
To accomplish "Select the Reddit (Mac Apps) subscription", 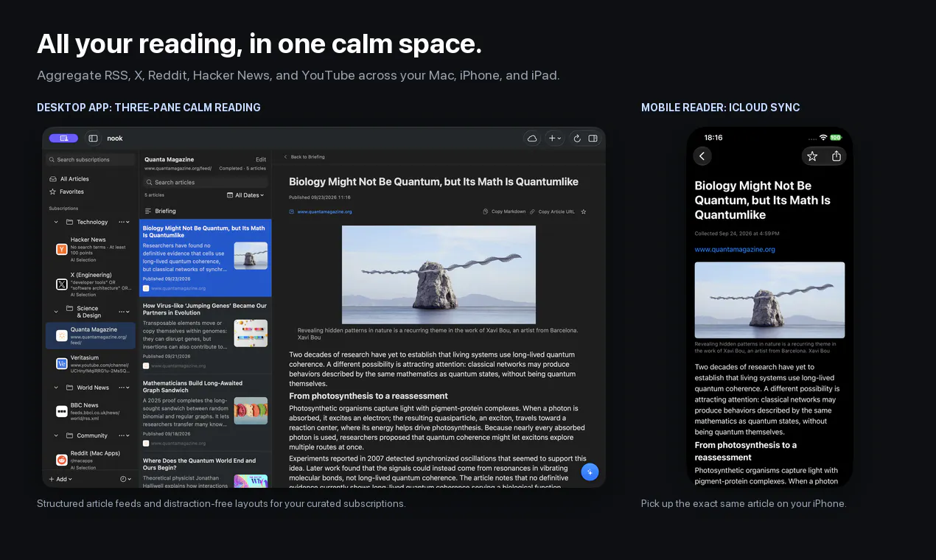I will [91, 460].
